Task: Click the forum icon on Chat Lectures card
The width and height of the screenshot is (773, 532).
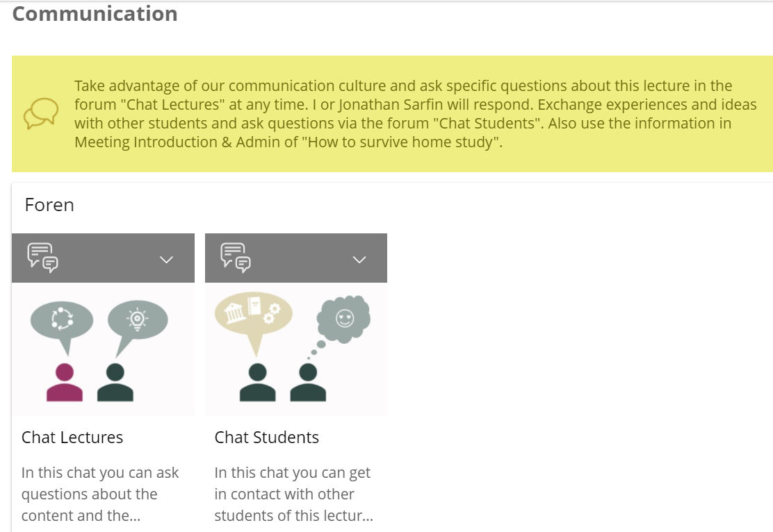Action: [x=42, y=256]
